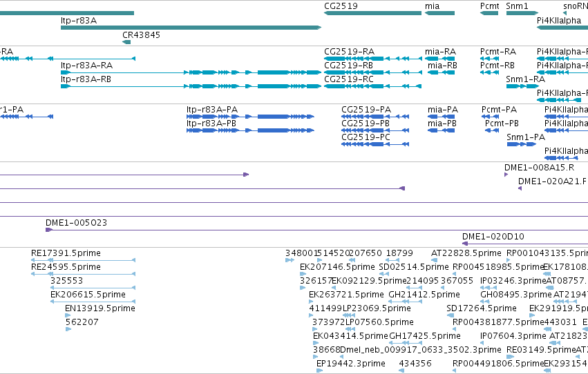The width and height of the screenshot is (588, 374).
Task: Select EST EK206615.5prime
Action: 93,302
